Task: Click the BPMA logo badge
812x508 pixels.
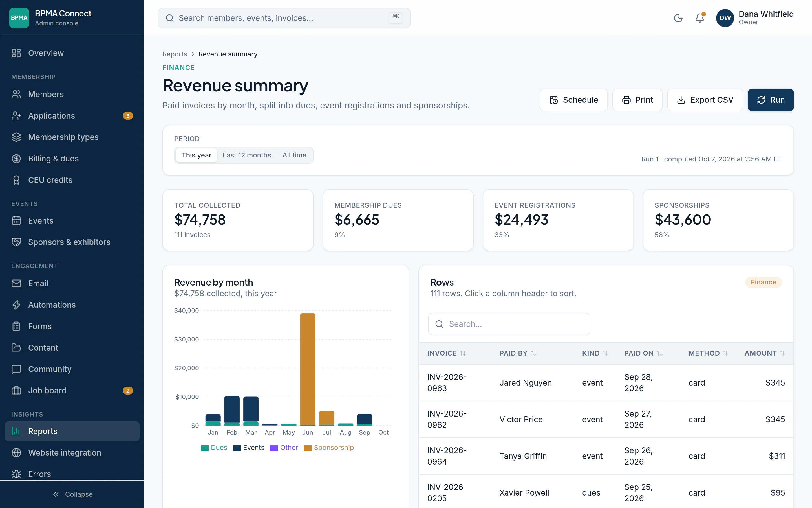Action: [19, 18]
